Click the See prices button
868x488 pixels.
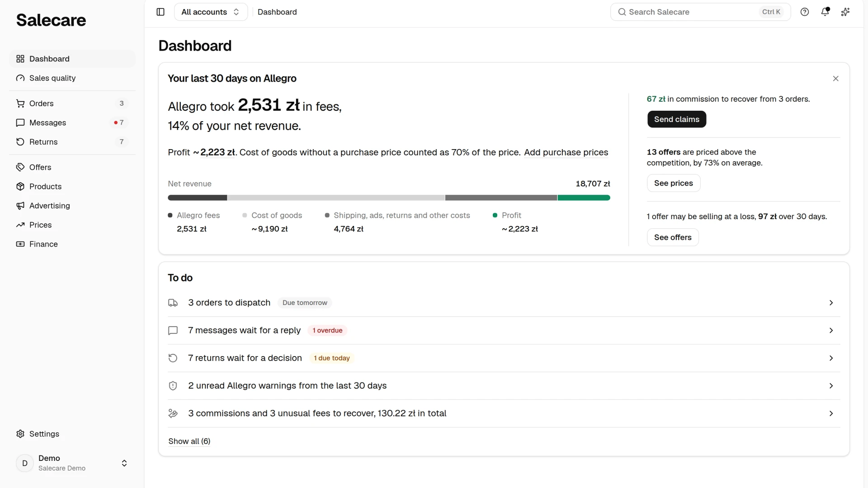tap(673, 183)
